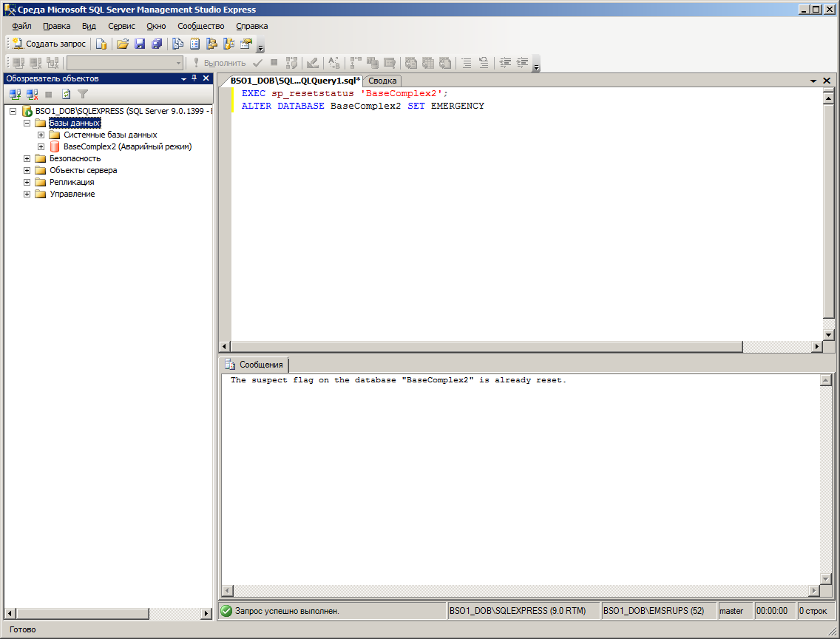Image resolution: width=840 pixels, height=639 pixels.
Task: Expand BaseComplex2 database node
Action: coord(41,146)
